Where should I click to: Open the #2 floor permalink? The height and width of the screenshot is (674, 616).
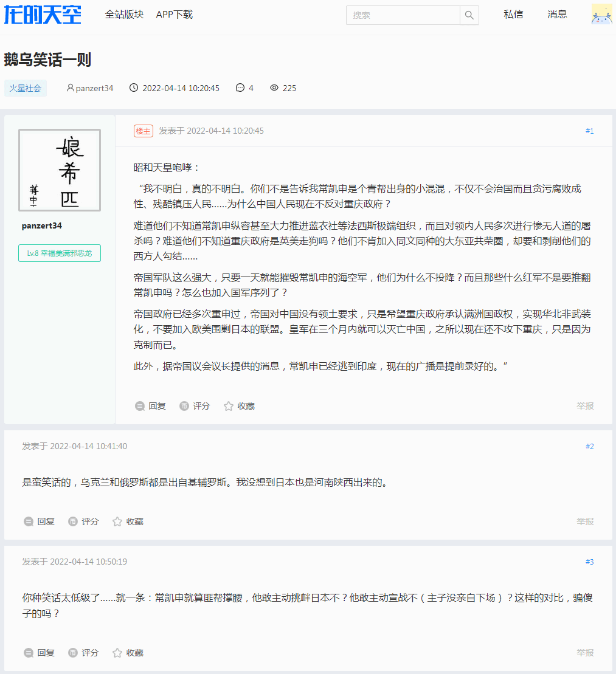[x=589, y=446]
